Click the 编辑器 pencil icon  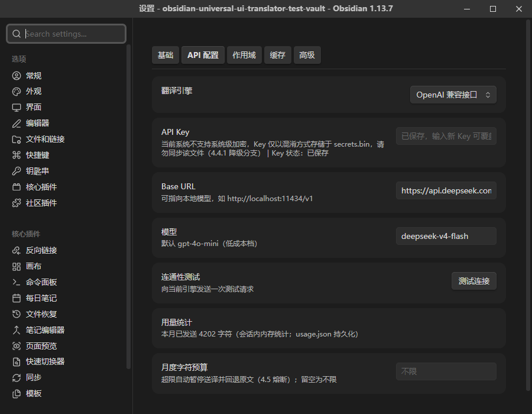[x=17, y=124]
